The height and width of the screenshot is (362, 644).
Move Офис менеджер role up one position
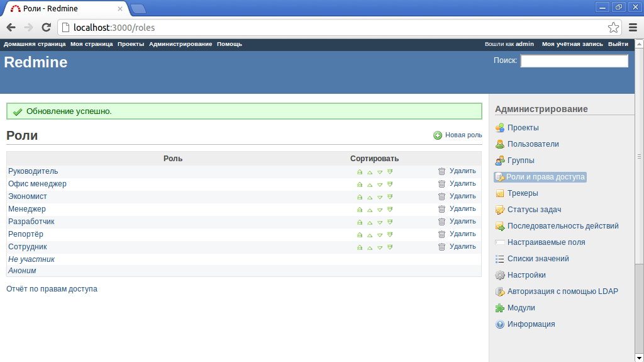click(370, 184)
